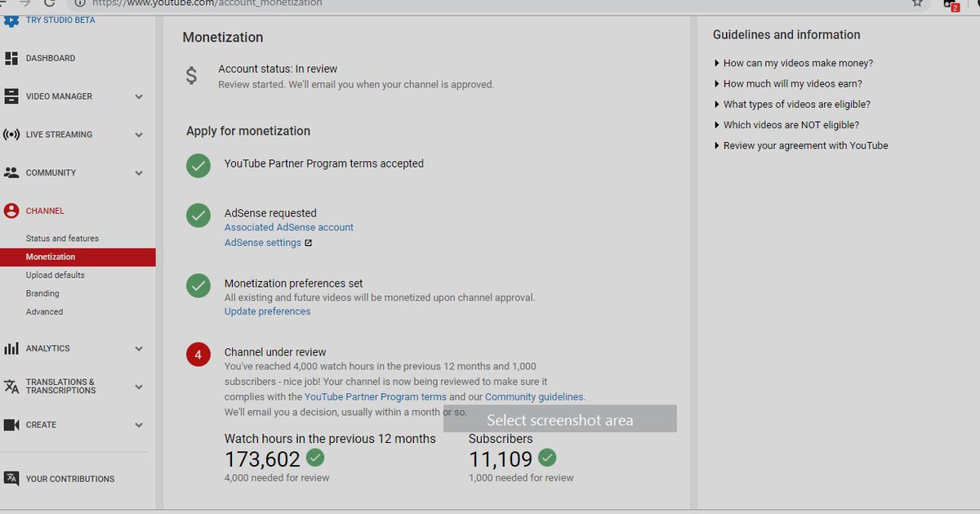Expand the Live Streaming chevron
The image size is (980, 514).
[139, 135]
